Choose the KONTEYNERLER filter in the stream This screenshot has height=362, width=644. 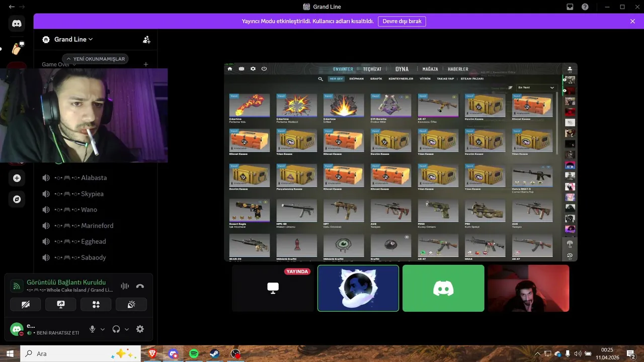[401, 79]
